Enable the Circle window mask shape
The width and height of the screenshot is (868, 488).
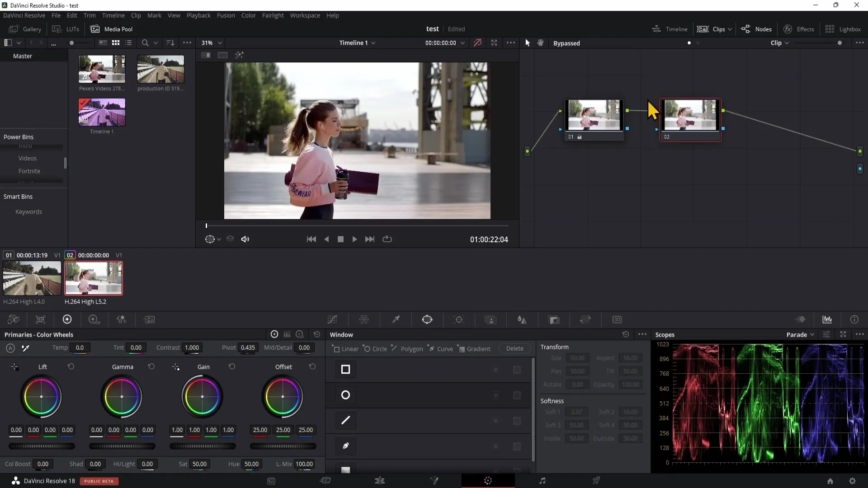(345, 394)
